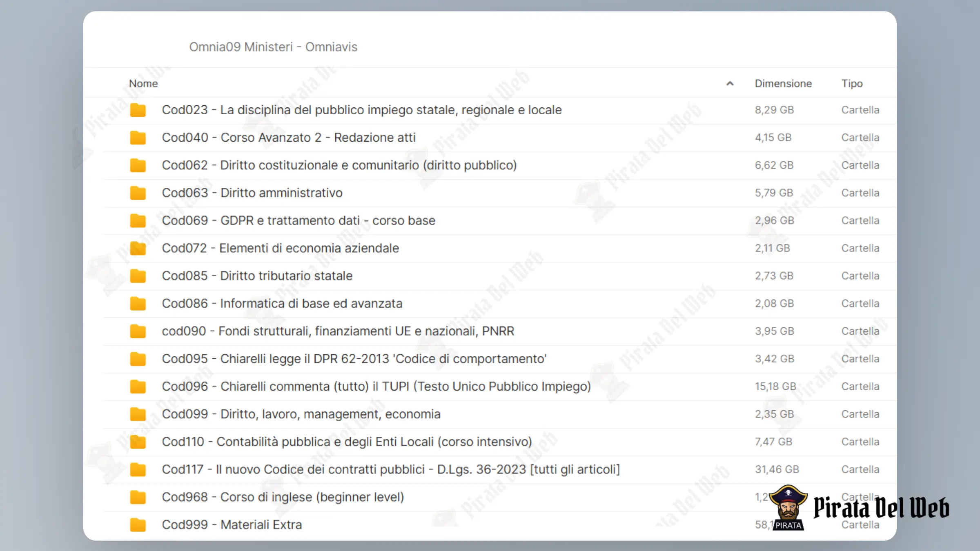This screenshot has height=551, width=980.
Task: Click the folder icon for Cod086
Action: [138, 304]
